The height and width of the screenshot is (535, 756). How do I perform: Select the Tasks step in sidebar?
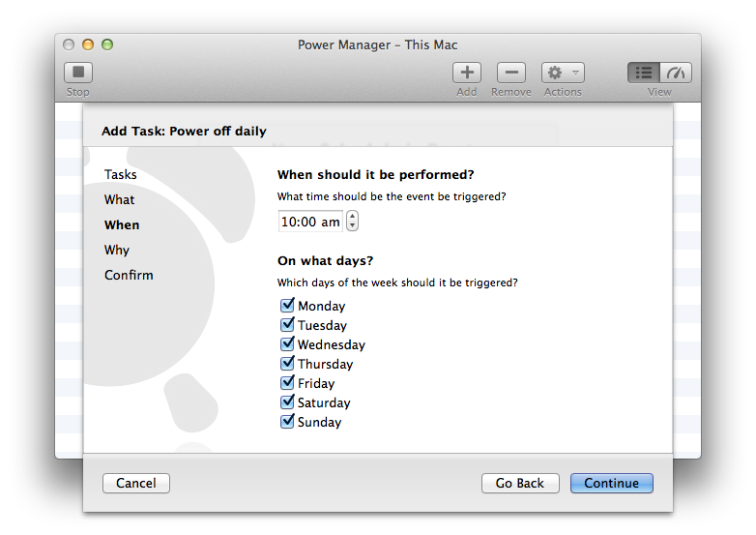coord(121,174)
